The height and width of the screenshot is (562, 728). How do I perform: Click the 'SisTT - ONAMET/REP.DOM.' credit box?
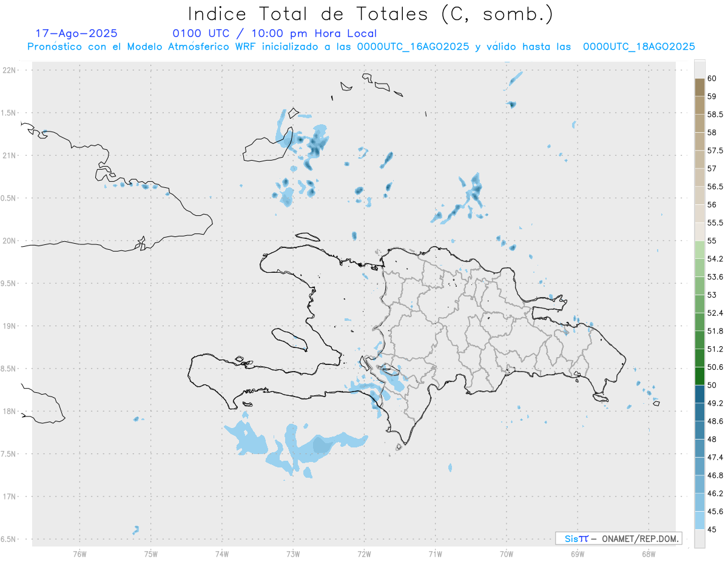tap(618, 538)
